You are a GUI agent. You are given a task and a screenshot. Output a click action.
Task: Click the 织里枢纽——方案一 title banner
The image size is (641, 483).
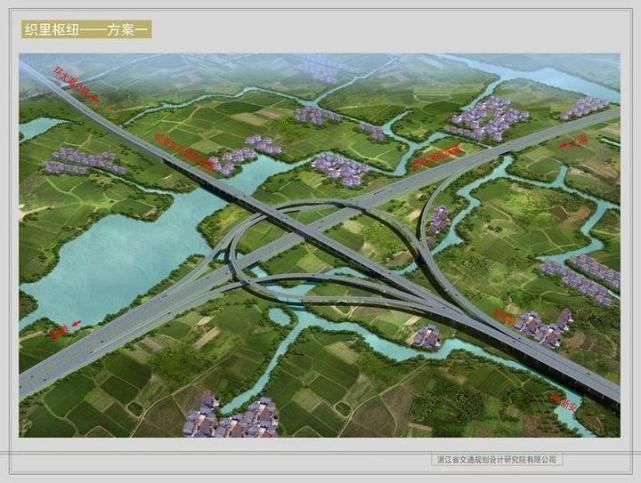point(87,29)
